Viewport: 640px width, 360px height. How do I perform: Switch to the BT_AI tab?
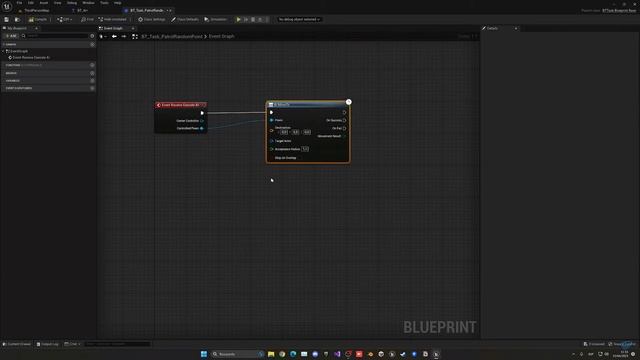tap(82, 10)
